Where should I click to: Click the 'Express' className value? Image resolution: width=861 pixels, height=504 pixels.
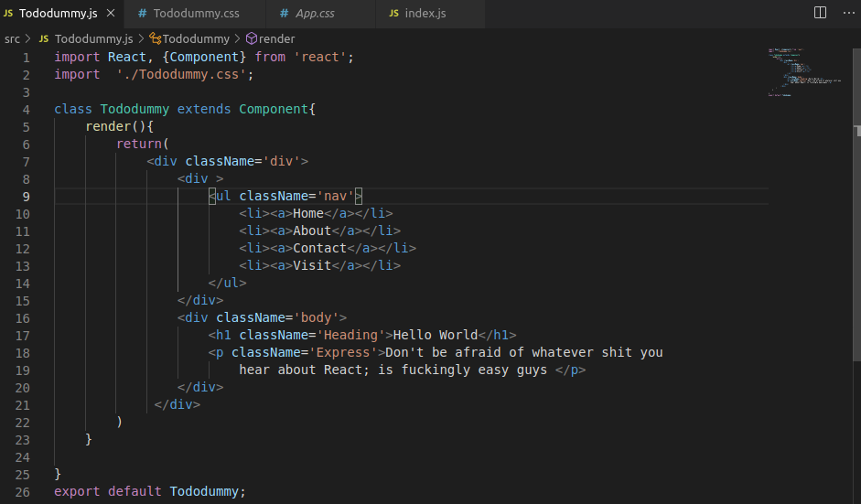click(343, 352)
